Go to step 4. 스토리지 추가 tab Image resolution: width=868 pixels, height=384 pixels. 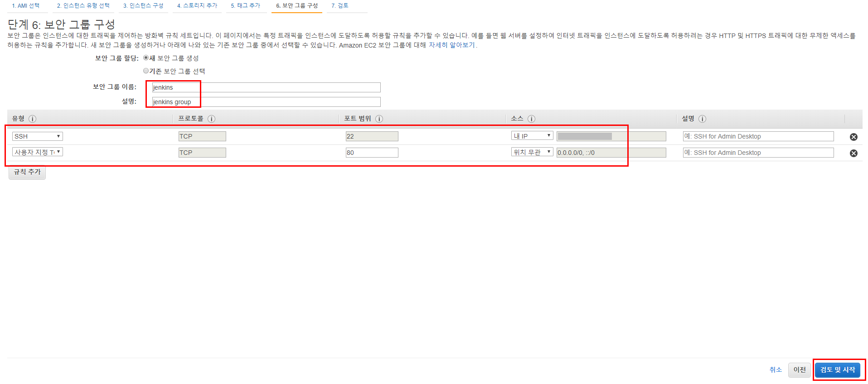[x=197, y=5]
